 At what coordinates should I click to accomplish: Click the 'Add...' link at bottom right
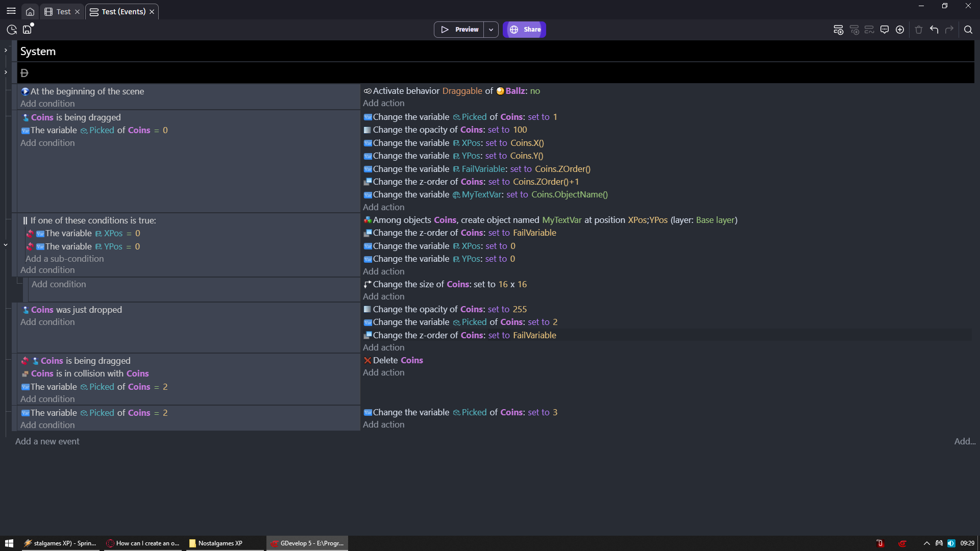click(965, 442)
